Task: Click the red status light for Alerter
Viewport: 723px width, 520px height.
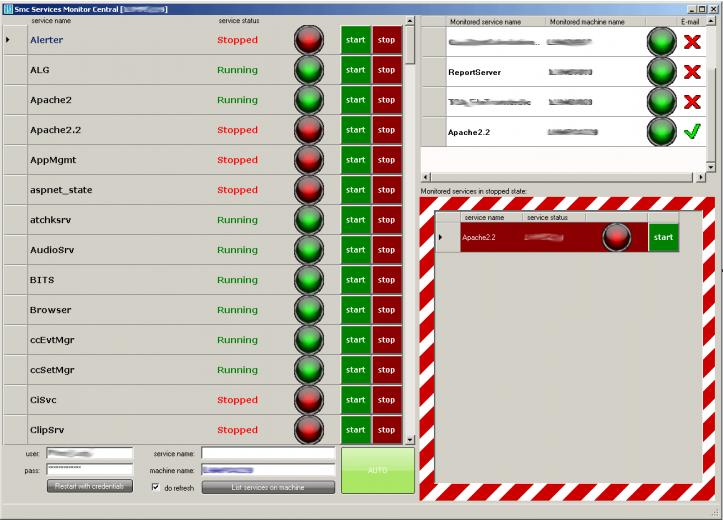Action: pyautogui.click(x=309, y=41)
